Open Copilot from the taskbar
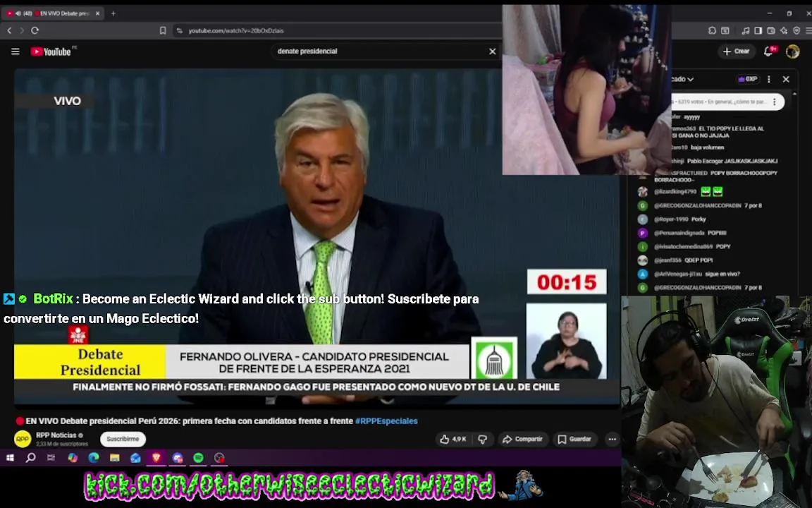This screenshot has width=812, height=508. (73, 458)
